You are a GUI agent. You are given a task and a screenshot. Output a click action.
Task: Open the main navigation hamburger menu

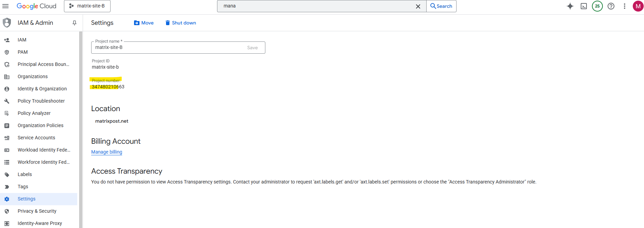pyautogui.click(x=5, y=6)
